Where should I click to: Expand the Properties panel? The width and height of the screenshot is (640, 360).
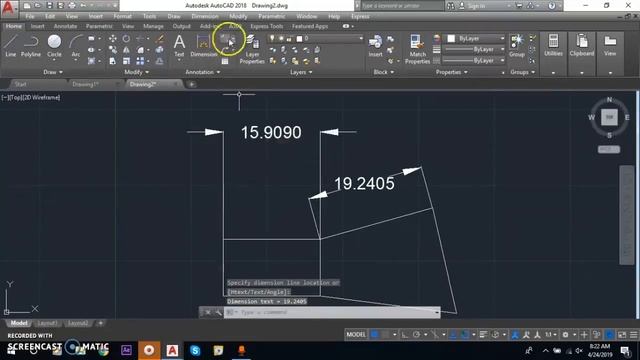451,72
